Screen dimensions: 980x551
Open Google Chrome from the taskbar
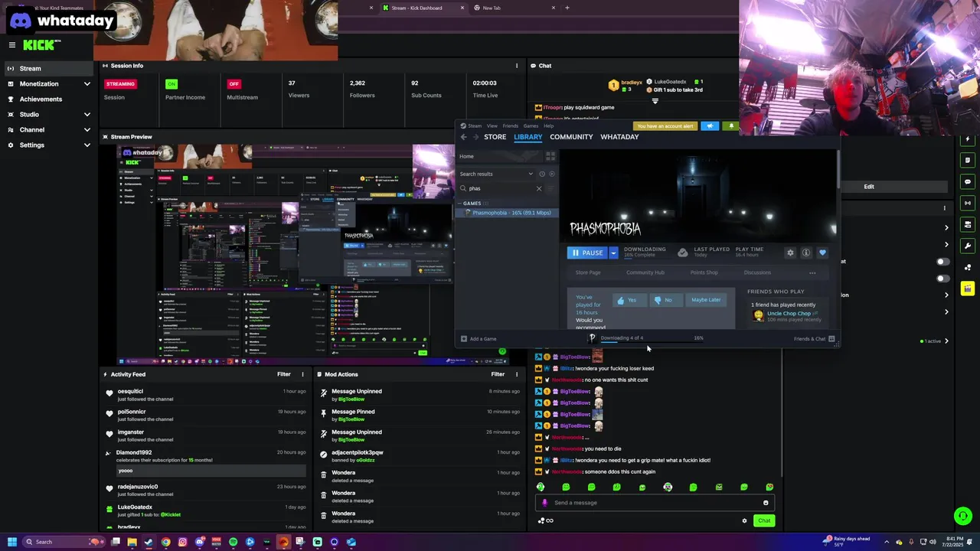coord(165,542)
